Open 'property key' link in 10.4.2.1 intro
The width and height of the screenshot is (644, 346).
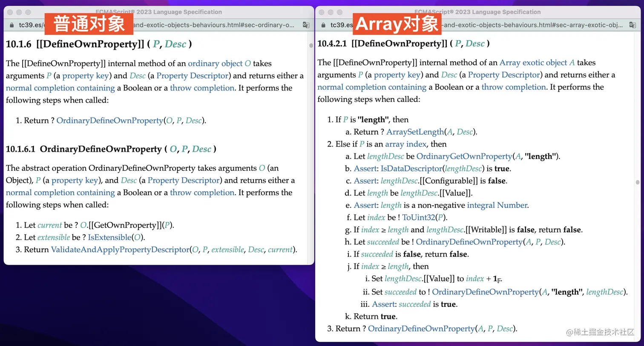click(x=397, y=75)
